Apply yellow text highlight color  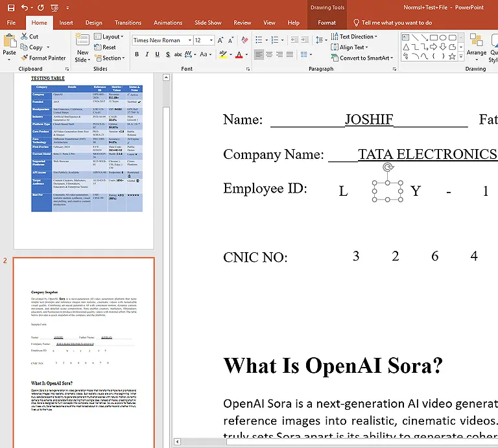tap(223, 54)
